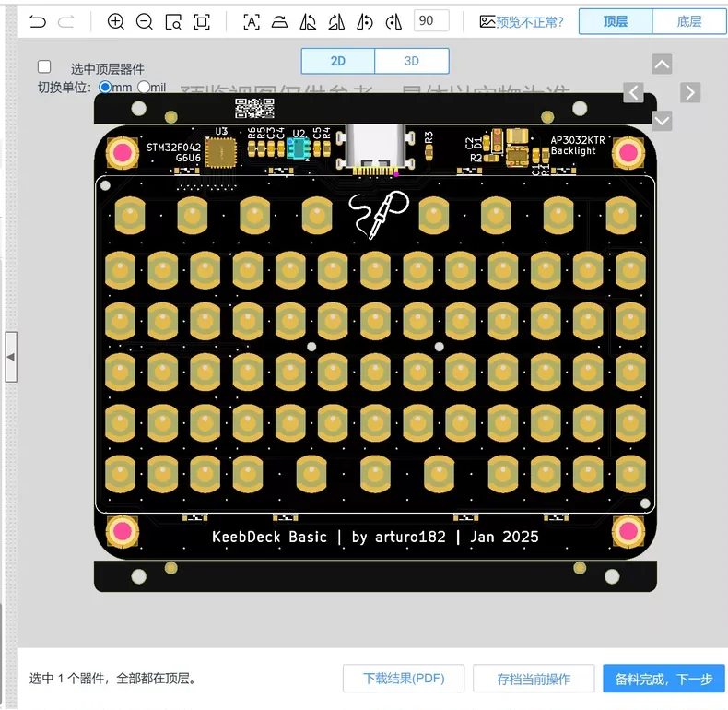Switch to the 顶层 top layer tab
This screenshot has width=728, height=710.
pos(616,21)
